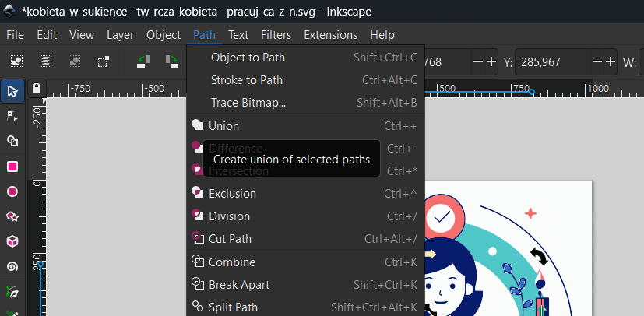644x316 pixels.
Task: Choose Combine from Path menu
Action: tap(305, 262)
